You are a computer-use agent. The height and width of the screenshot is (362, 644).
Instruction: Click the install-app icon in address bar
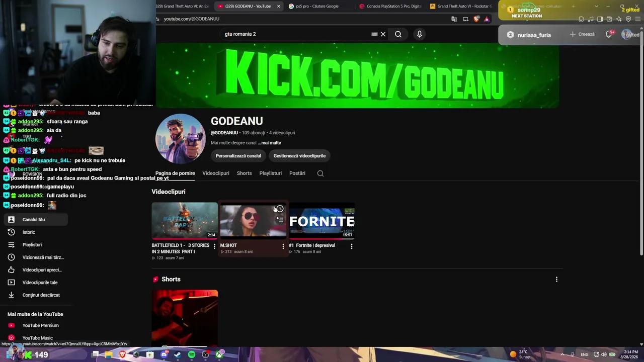(x=465, y=19)
